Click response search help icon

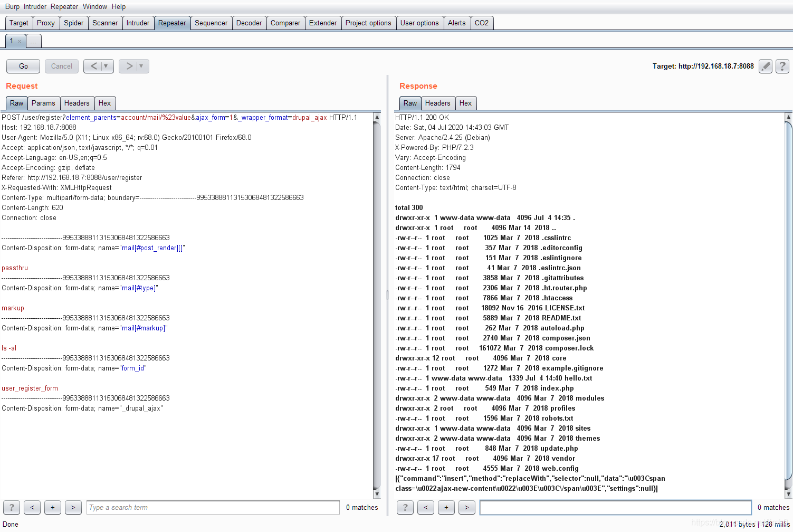[405, 507]
